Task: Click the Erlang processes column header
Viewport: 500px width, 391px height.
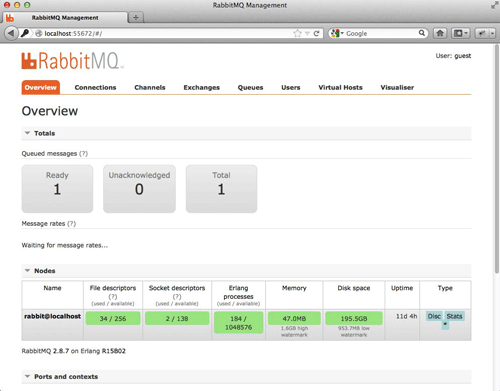Action: (x=238, y=292)
